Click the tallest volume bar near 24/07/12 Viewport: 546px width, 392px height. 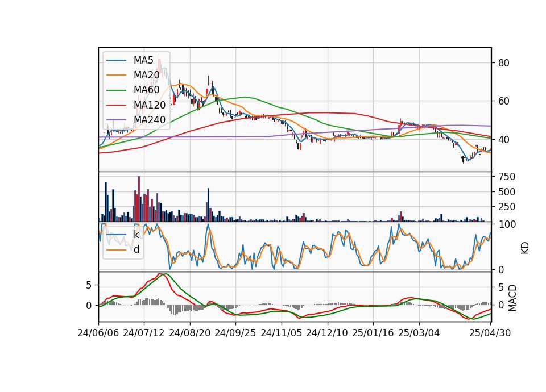click(139, 199)
